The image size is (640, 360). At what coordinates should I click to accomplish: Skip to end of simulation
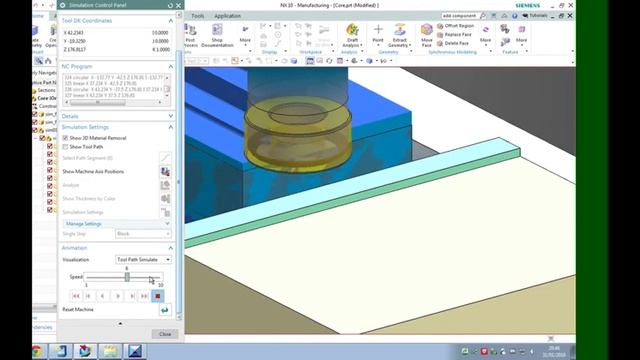click(x=144, y=296)
